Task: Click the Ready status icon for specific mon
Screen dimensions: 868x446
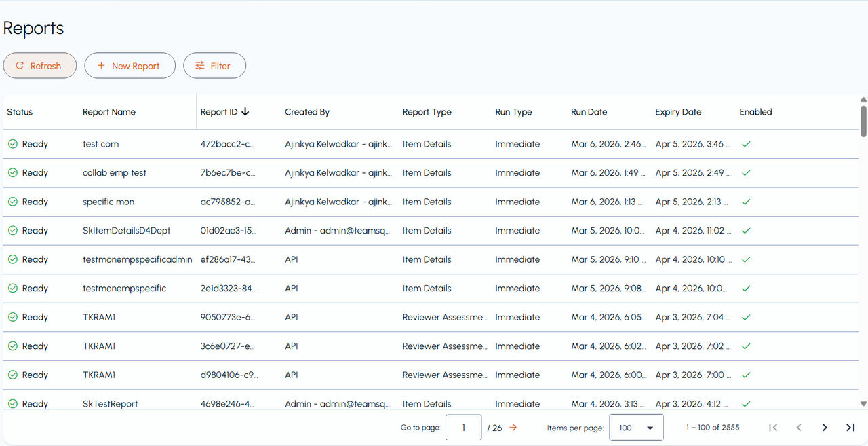Action: [x=13, y=202]
